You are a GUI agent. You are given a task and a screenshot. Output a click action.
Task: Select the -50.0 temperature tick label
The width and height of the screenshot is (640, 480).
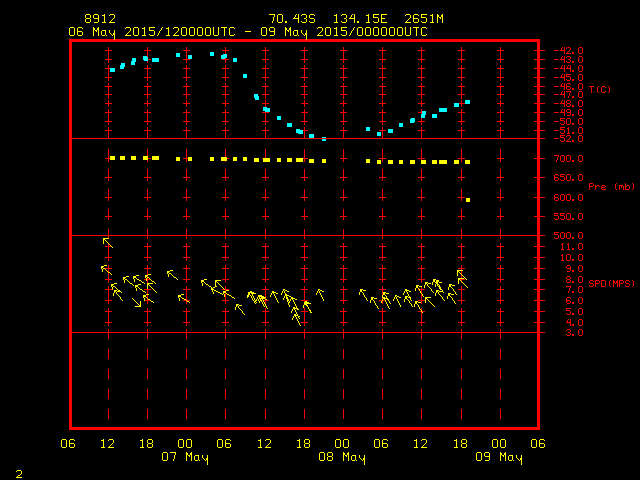click(x=568, y=122)
